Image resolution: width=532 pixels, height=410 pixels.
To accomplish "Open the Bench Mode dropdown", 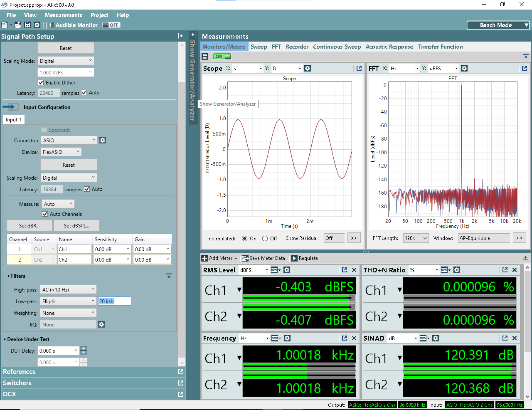I will pos(498,25).
